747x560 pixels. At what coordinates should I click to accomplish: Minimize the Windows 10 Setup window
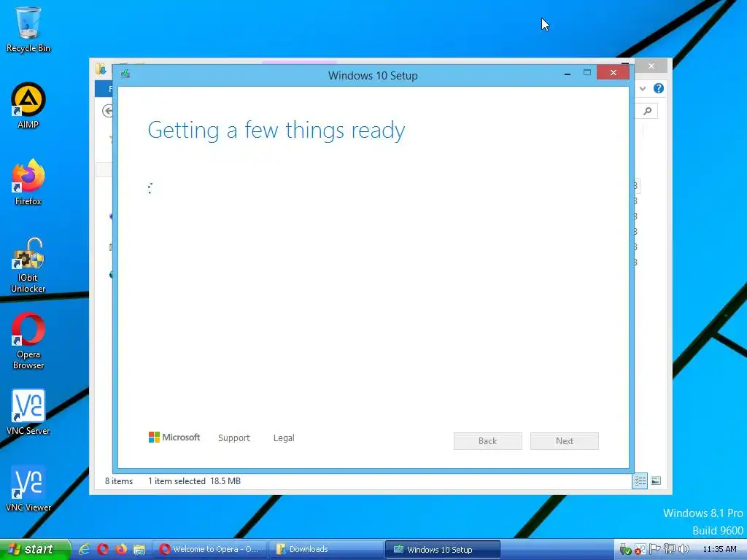568,74
